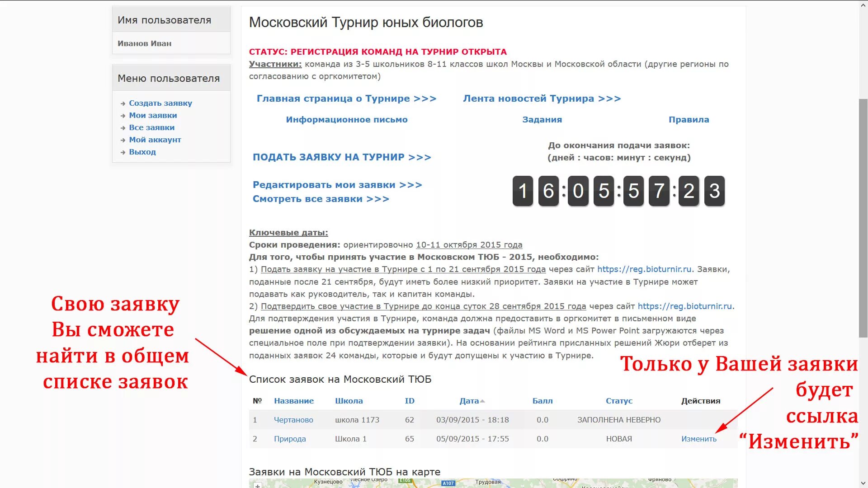Click status text НОВАЯ
Viewport: 868px width, 488px height.
click(x=619, y=439)
